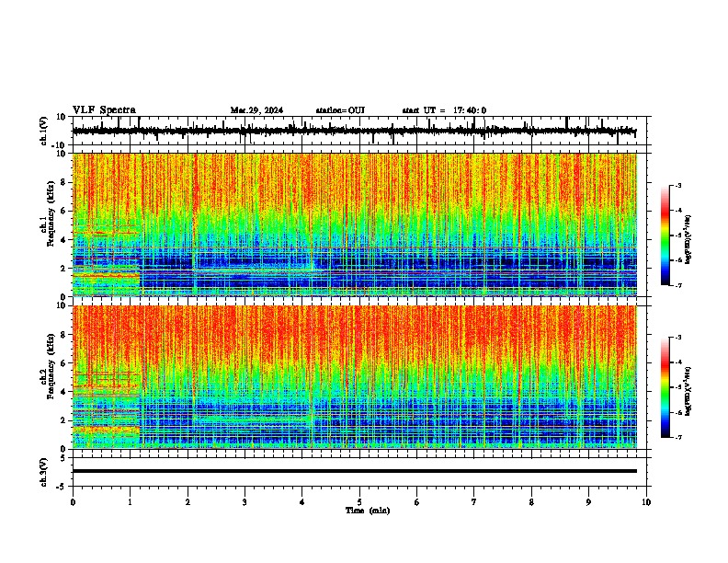Select the "start UT = 17:40:0" text
Image resolution: width=728 pixels, height=563 pixels.
[x=444, y=110]
